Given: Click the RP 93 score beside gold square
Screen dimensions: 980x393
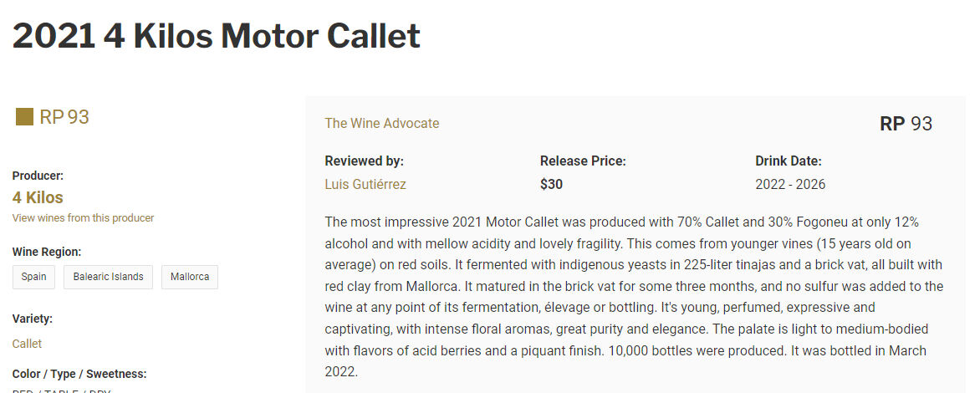Looking at the screenshot, I should pyautogui.click(x=64, y=116).
